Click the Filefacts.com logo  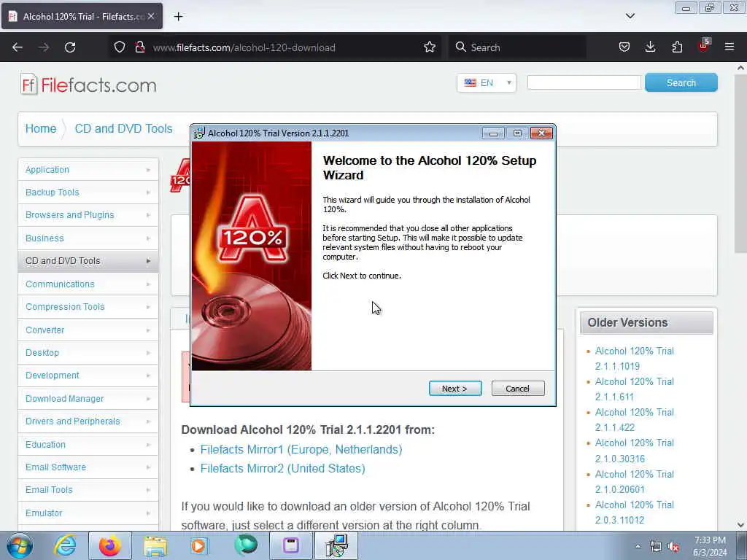(88, 85)
